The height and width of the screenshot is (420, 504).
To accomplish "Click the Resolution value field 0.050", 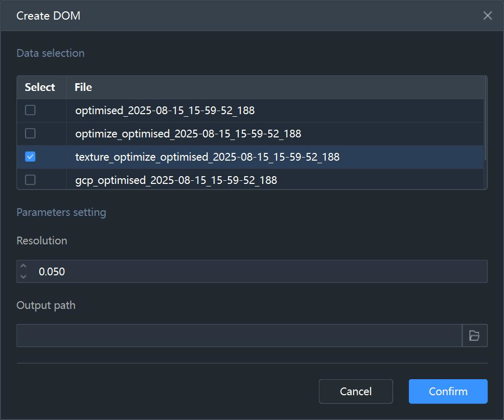I will pyautogui.click(x=252, y=272).
